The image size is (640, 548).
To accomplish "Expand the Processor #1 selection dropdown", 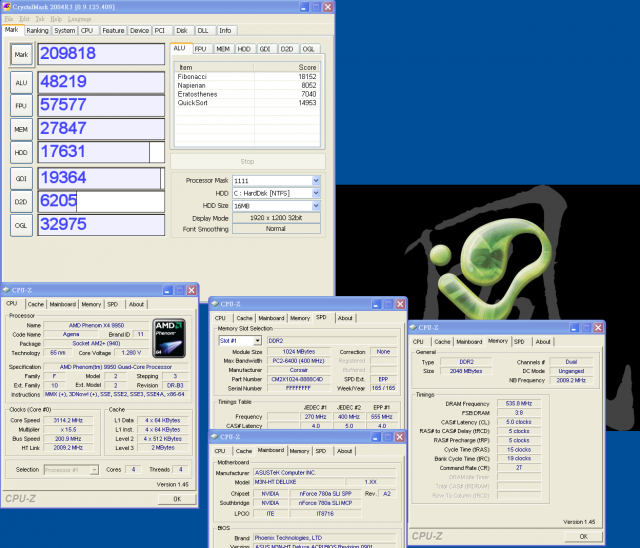I will [x=94, y=470].
